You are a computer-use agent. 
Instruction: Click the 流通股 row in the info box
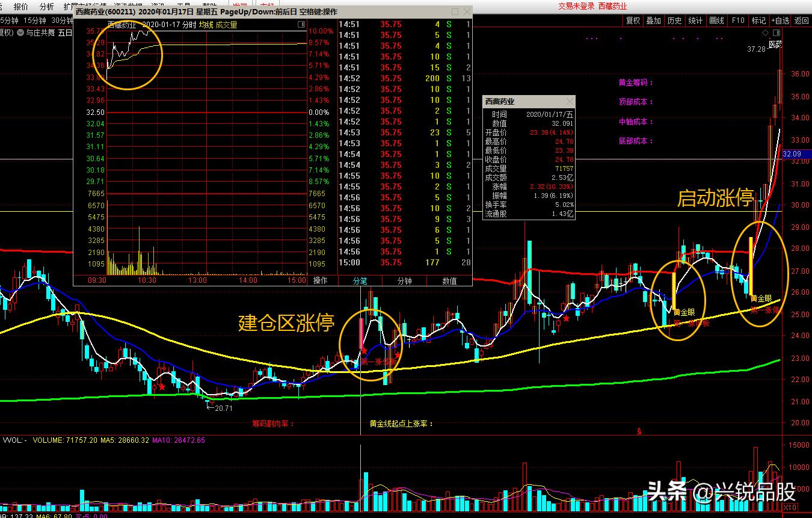point(529,214)
